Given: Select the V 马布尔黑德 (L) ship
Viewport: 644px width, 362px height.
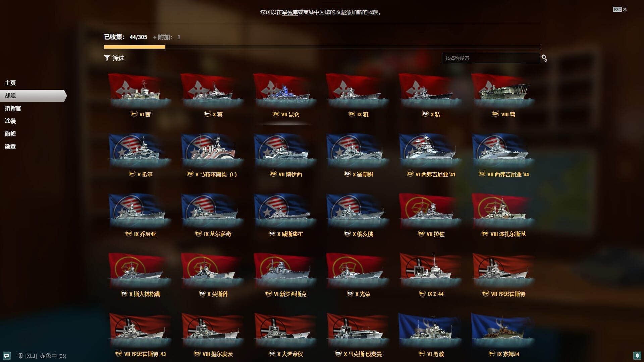Looking at the screenshot, I should click(212, 150).
